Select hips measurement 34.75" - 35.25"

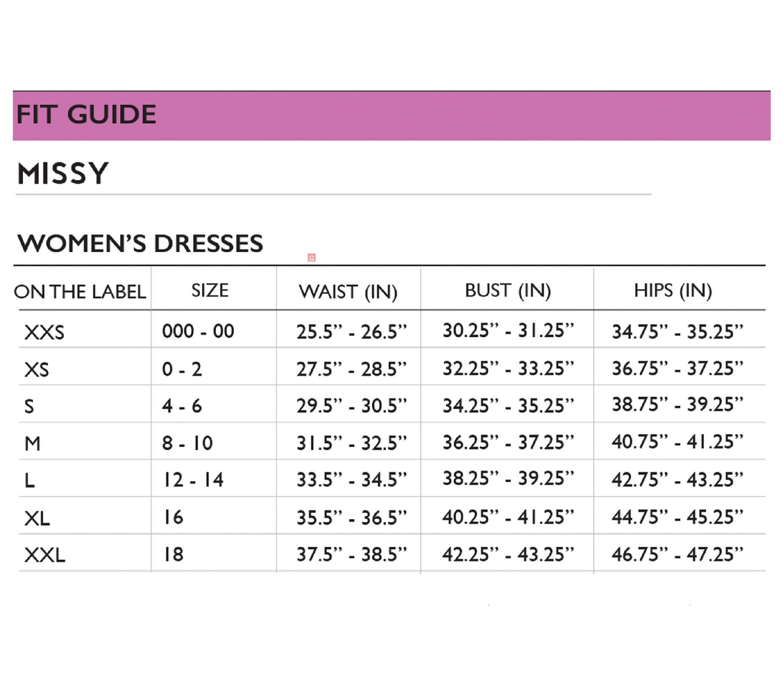tap(677, 332)
